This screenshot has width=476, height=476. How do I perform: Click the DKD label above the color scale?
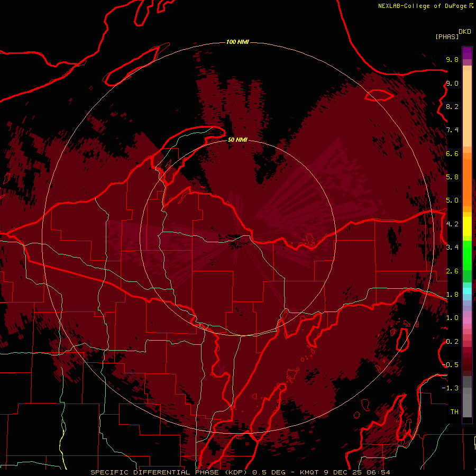pos(464,32)
